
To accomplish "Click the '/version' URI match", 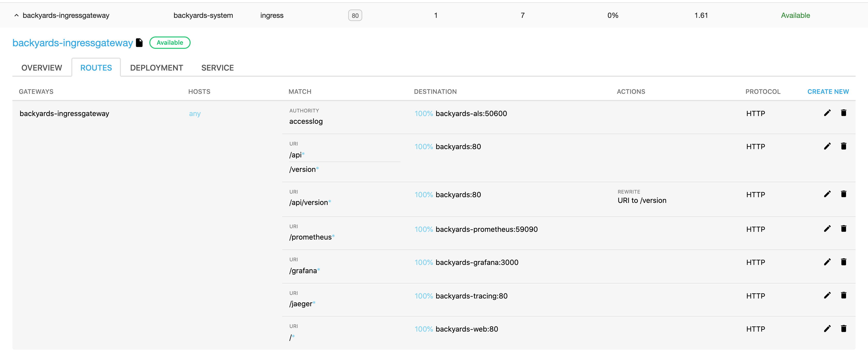I will (x=304, y=169).
